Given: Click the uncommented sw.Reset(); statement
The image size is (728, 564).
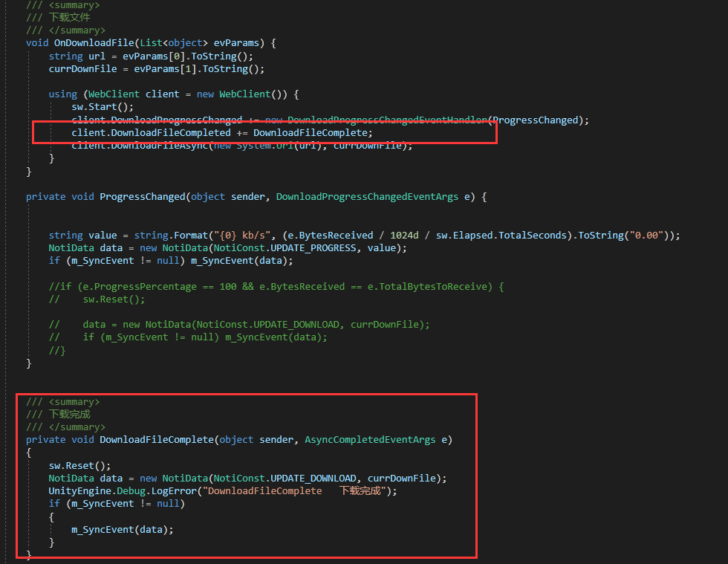Looking at the screenshot, I should [x=79, y=465].
